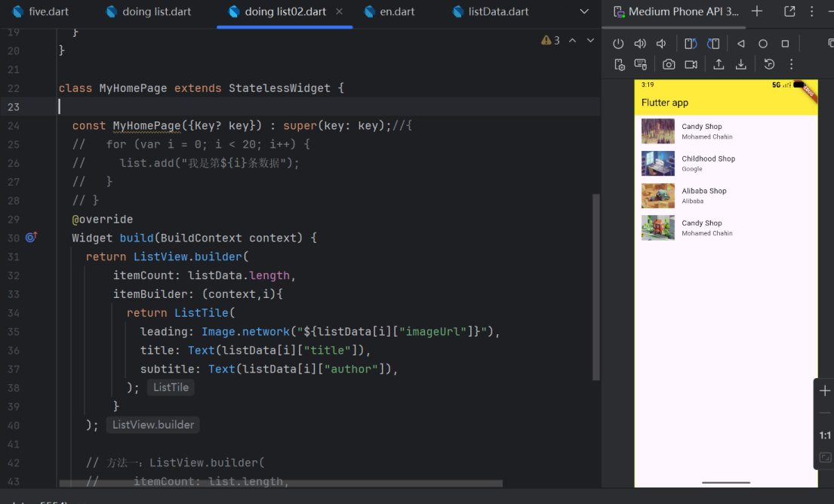Viewport: 834px width, 504px height.
Task: Switch to the listData.dart tab
Action: click(x=491, y=12)
